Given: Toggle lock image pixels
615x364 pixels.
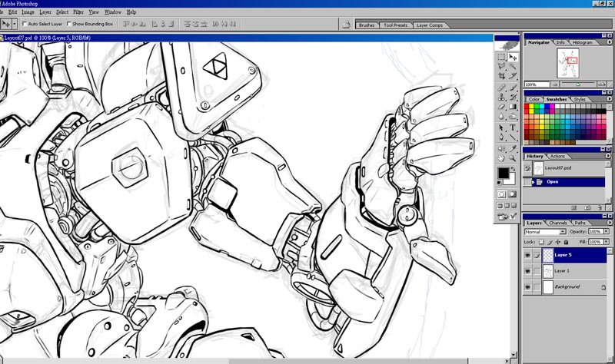Looking at the screenshot, I should tap(550, 242).
